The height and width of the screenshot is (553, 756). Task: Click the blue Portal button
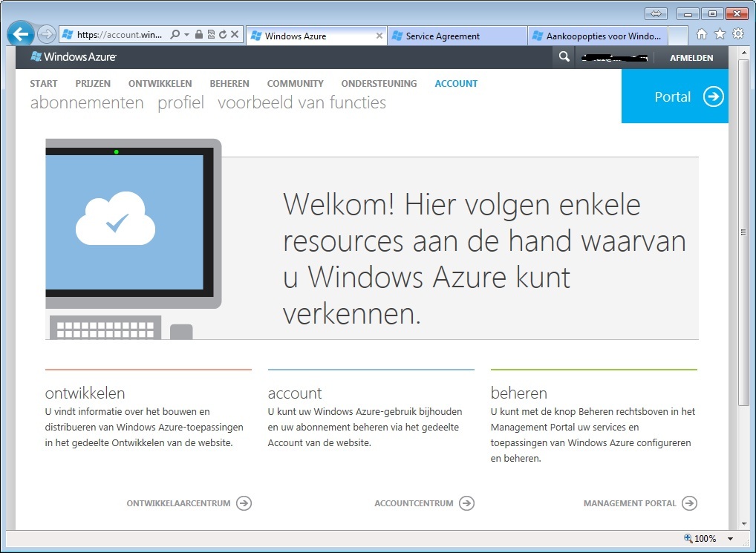[x=674, y=96]
